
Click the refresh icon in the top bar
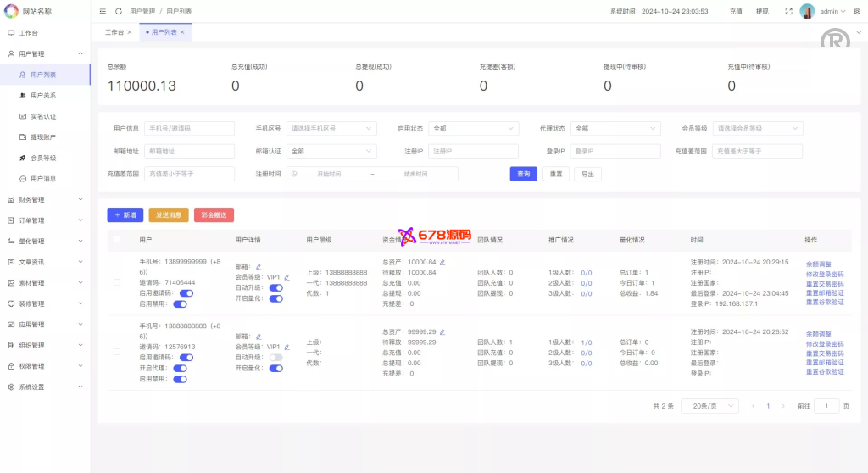tap(118, 12)
